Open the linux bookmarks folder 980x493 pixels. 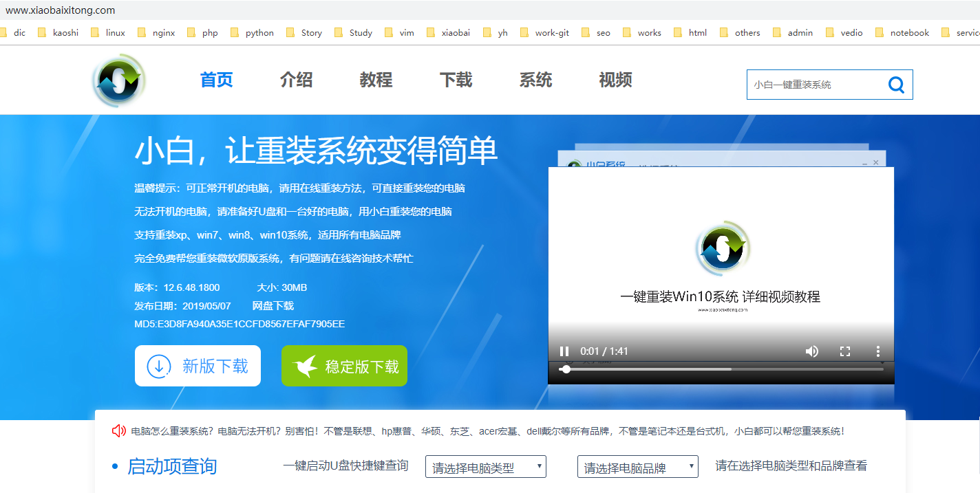107,32
